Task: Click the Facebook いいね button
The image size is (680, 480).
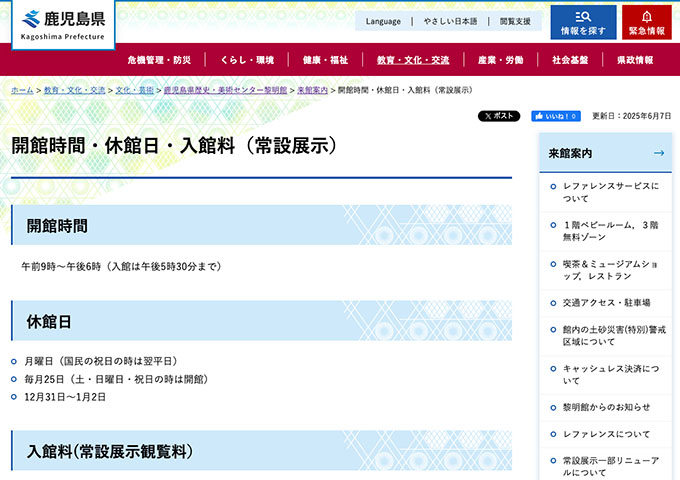Action: pos(556,116)
